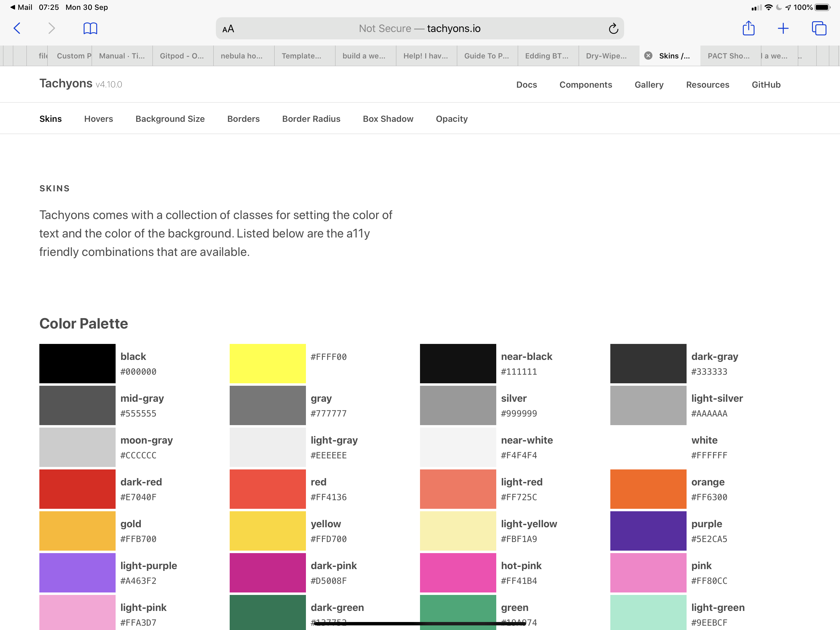Click the moon-gray #CCCCCC swatch
Viewport: 840px width, 630px height.
[x=77, y=447]
